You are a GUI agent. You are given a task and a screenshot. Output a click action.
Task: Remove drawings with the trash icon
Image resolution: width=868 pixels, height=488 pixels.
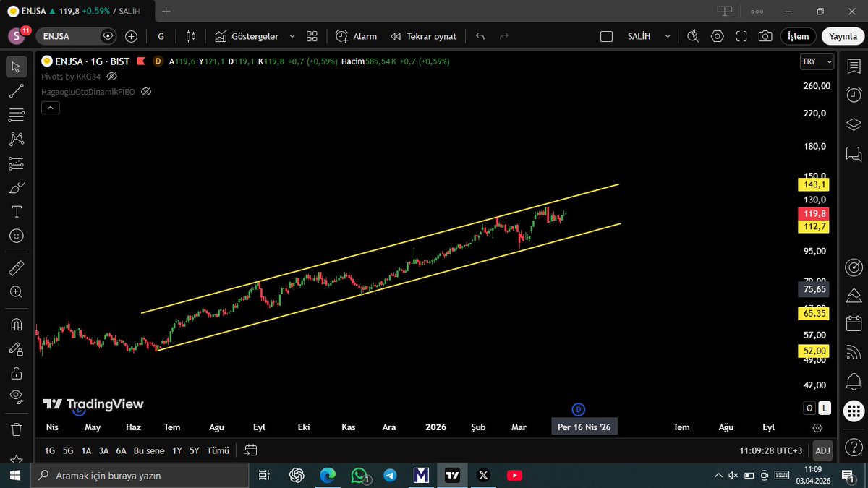16,429
